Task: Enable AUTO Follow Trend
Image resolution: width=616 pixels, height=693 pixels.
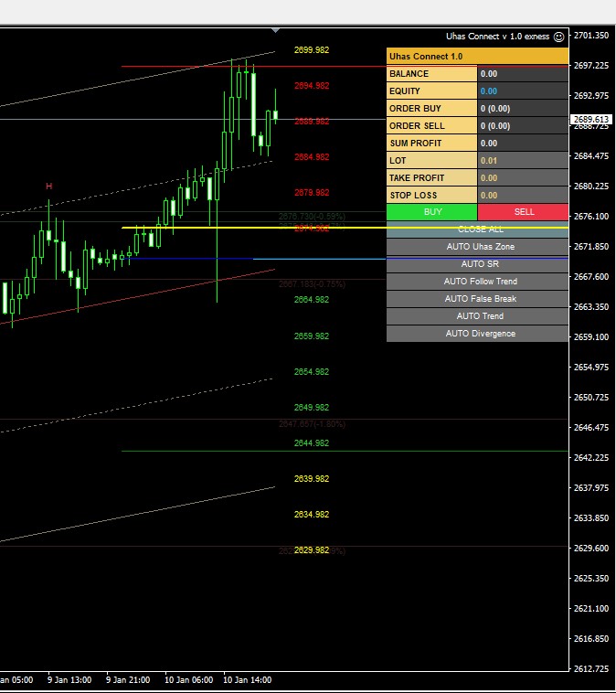Action: [478, 282]
